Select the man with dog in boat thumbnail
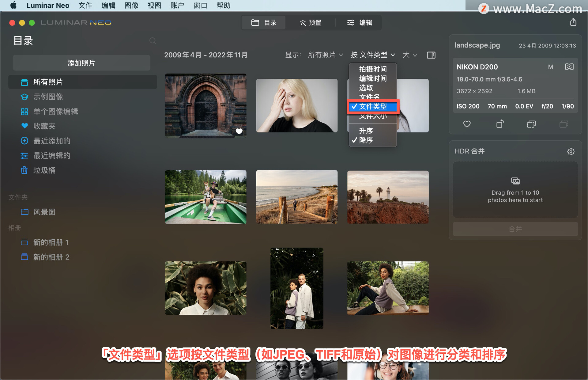The width and height of the screenshot is (588, 380). pos(205,197)
